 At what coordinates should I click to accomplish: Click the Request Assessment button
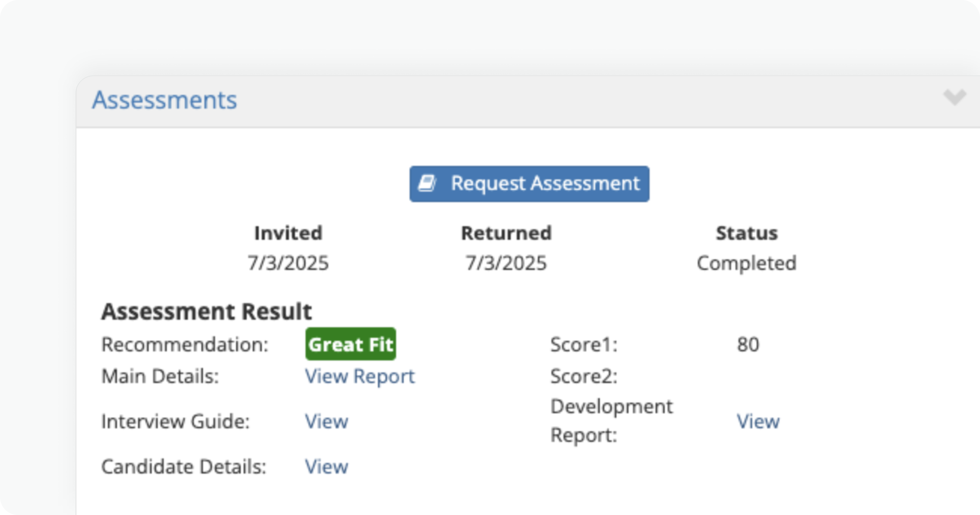click(529, 184)
